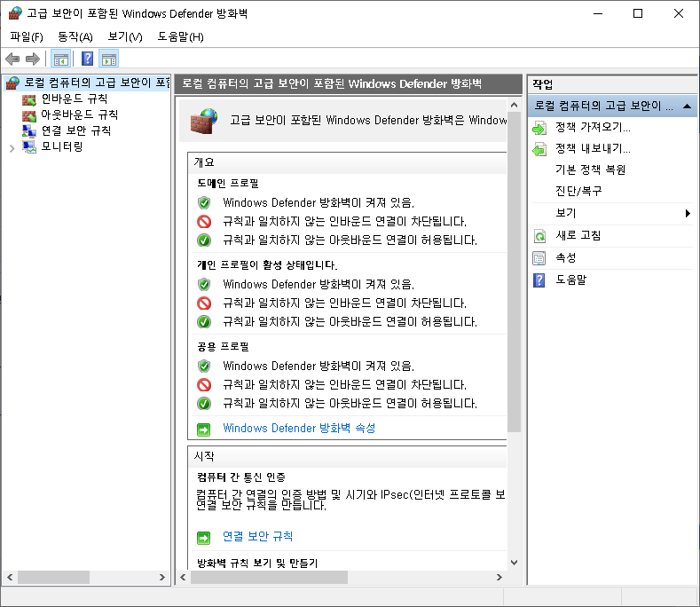Click 정책 가져오기... action
The width and height of the screenshot is (700, 607).
(593, 127)
